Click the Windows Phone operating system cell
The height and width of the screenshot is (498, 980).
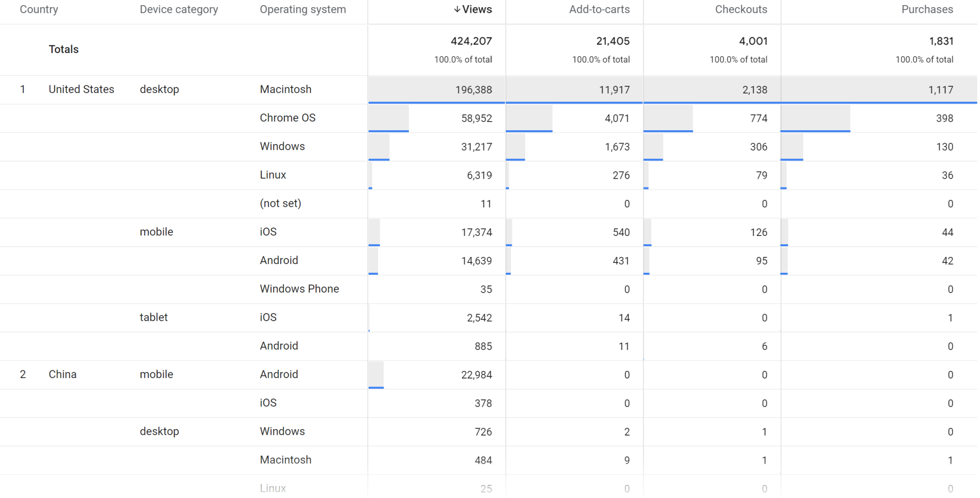[x=299, y=289]
